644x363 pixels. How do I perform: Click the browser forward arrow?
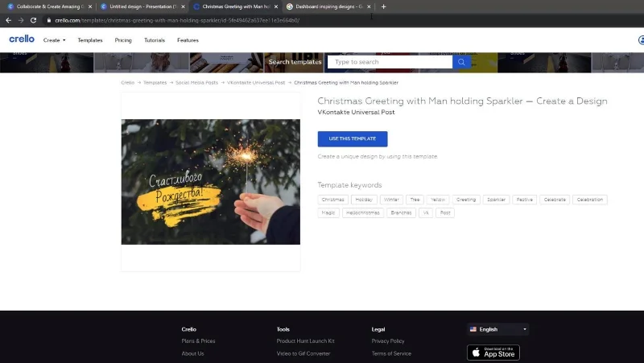click(21, 20)
